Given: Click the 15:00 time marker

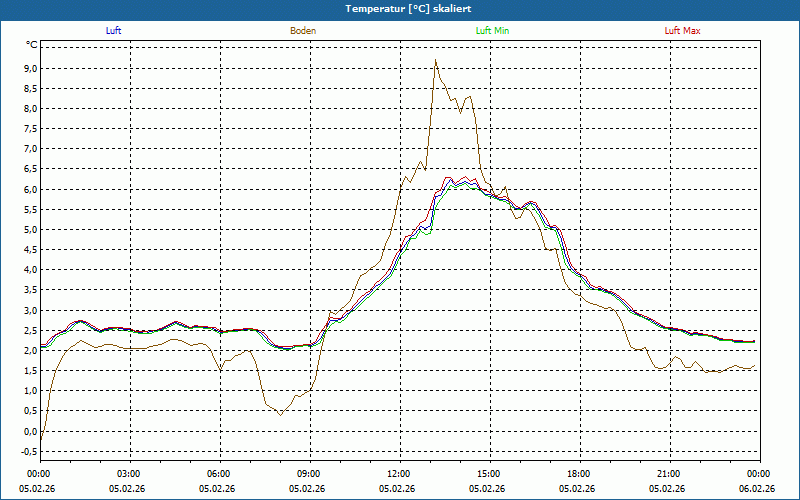Looking at the screenshot, I should (x=489, y=474).
